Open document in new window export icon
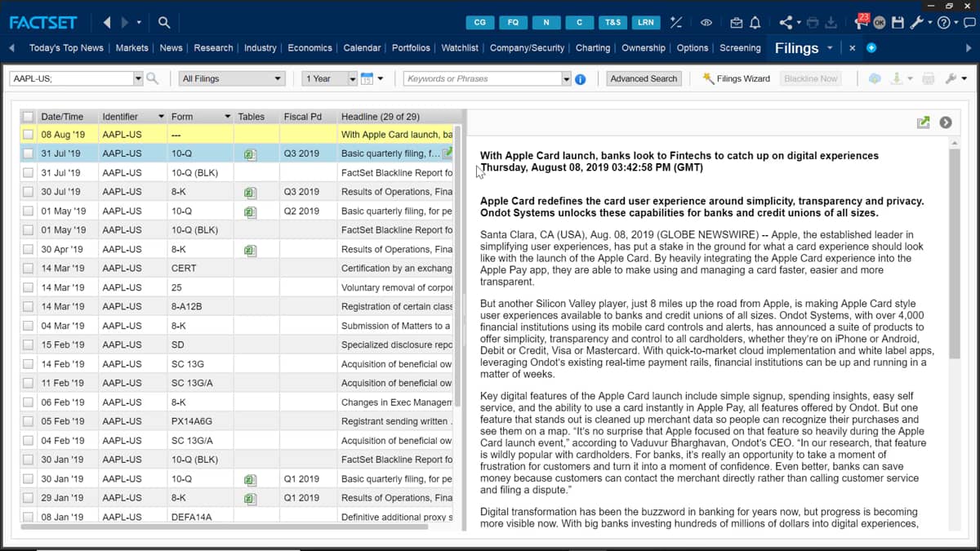980x551 pixels. click(x=924, y=122)
